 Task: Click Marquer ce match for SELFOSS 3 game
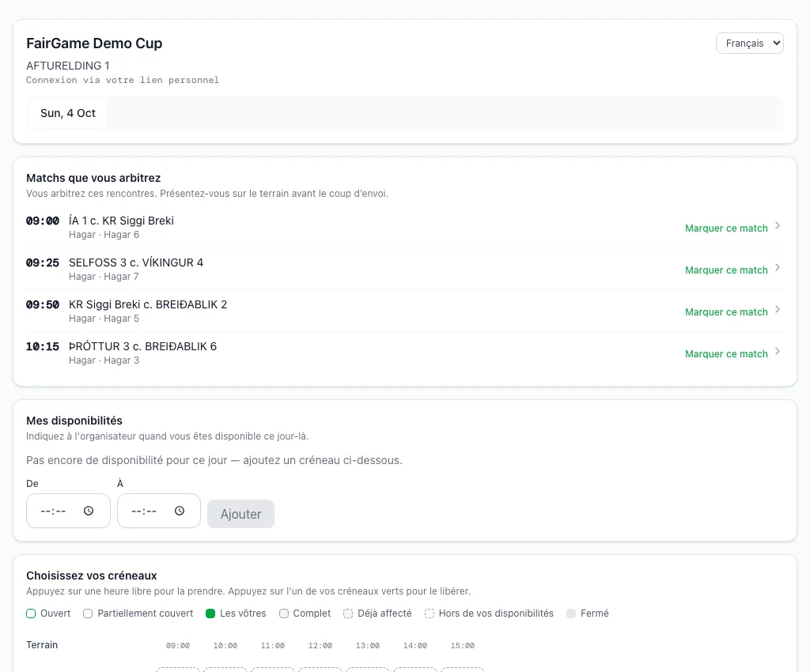(726, 270)
